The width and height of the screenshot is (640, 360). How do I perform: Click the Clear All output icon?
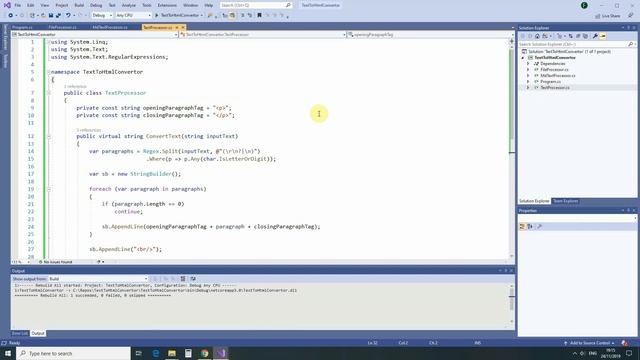pyautogui.click(x=183, y=279)
